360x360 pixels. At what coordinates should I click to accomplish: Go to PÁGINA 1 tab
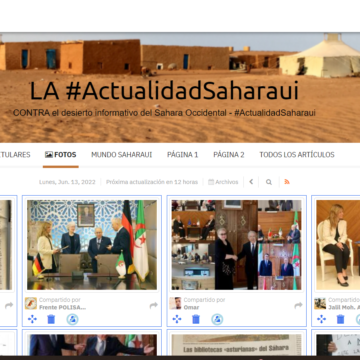[x=182, y=155]
